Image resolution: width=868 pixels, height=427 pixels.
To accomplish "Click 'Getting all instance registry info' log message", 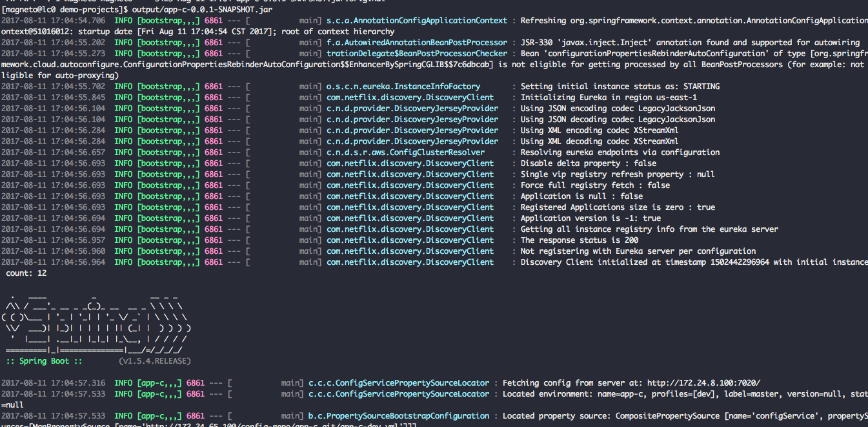I will pos(649,229).
